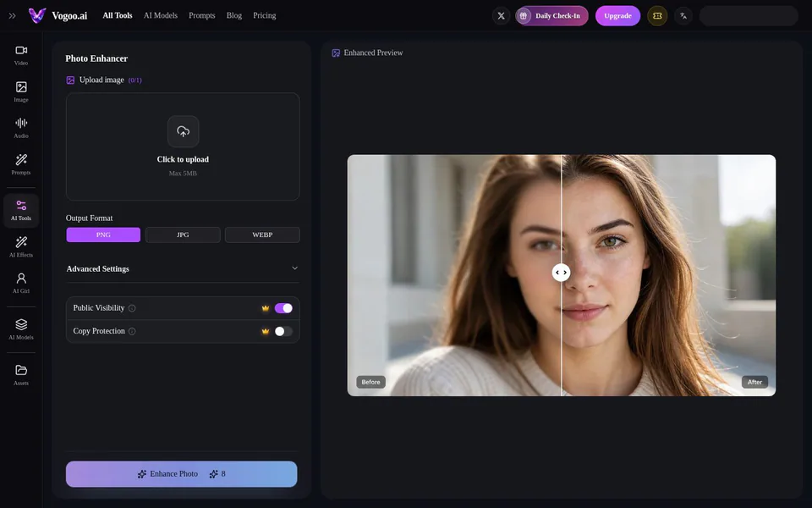Go to the Pricing page
This screenshot has height=508, width=812.
click(264, 15)
